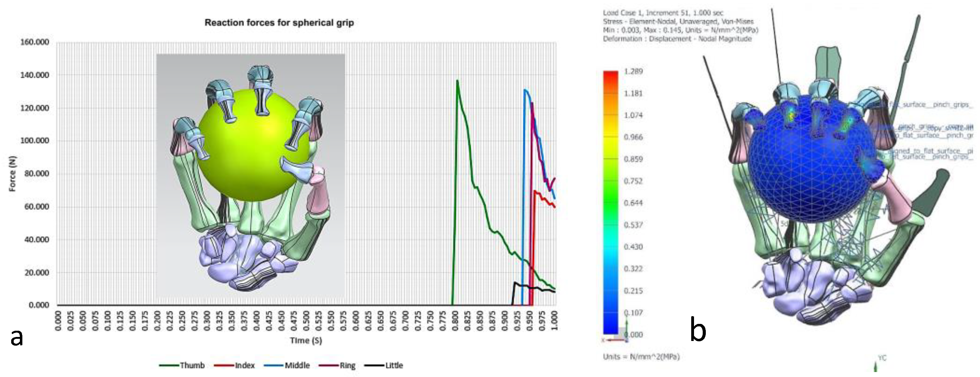Click the 1.000 tick label on the time axis

554,320
